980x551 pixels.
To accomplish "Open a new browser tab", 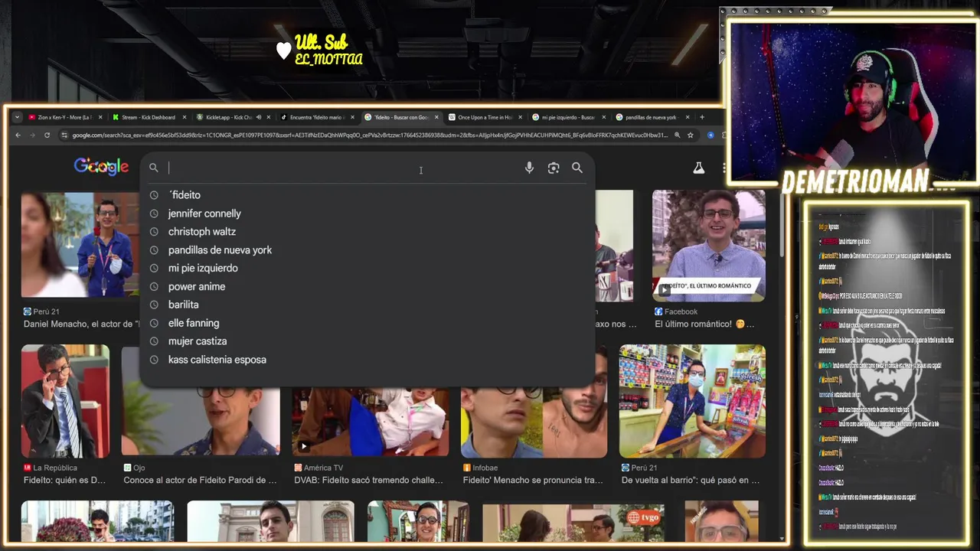I will point(701,117).
